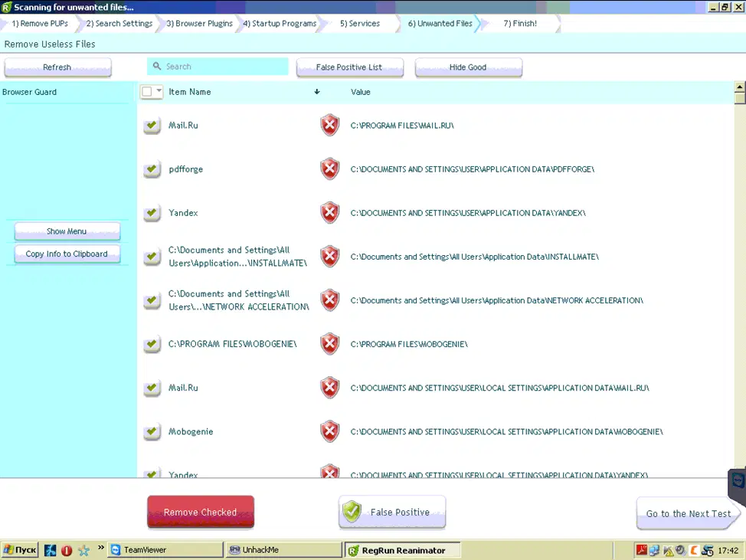Click the RegRun icon in the title bar
Image resolution: width=746 pixels, height=560 pixels.
click(x=6, y=7)
